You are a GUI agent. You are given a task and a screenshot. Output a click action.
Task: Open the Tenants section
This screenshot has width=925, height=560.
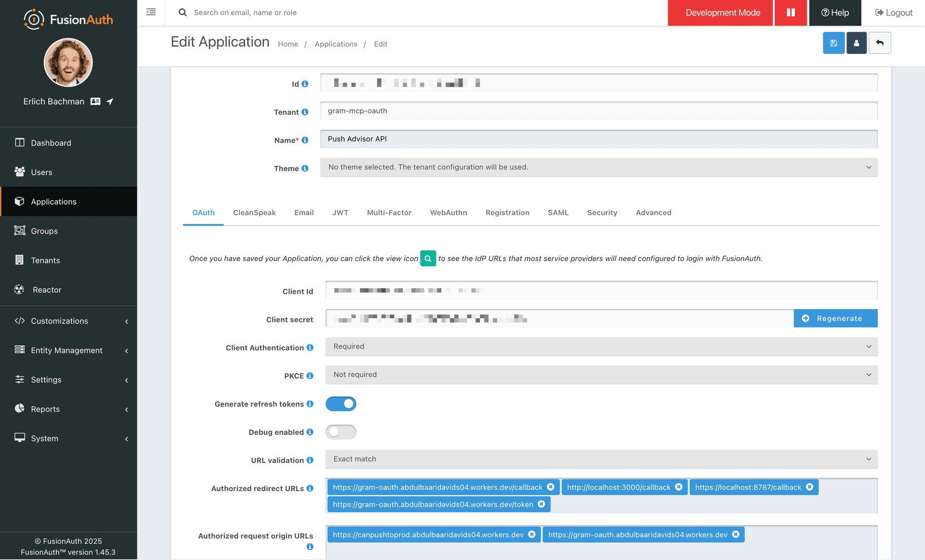click(x=45, y=260)
